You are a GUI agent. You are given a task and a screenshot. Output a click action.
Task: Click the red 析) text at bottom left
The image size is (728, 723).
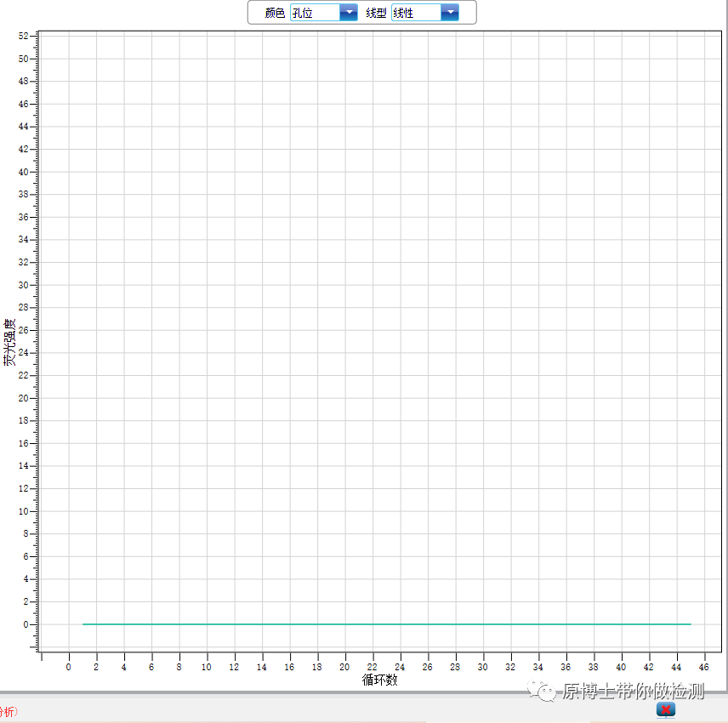pos(8,710)
